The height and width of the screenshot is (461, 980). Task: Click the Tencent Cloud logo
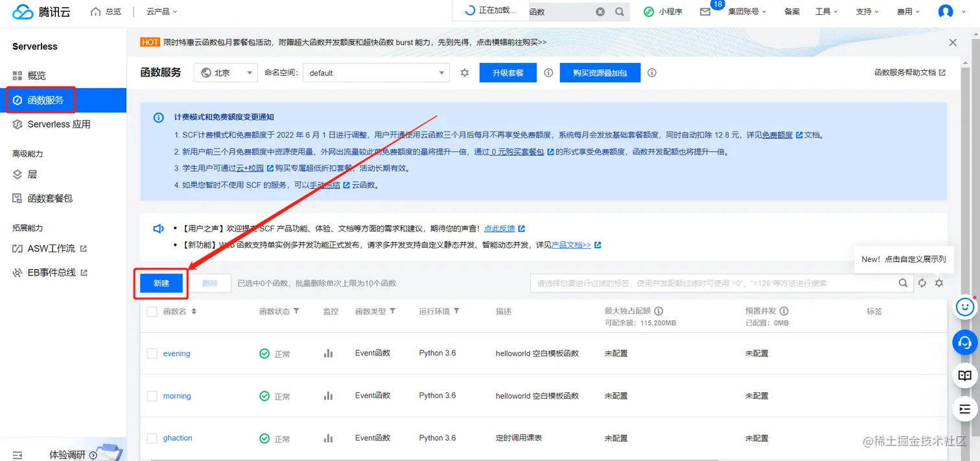(x=41, y=12)
